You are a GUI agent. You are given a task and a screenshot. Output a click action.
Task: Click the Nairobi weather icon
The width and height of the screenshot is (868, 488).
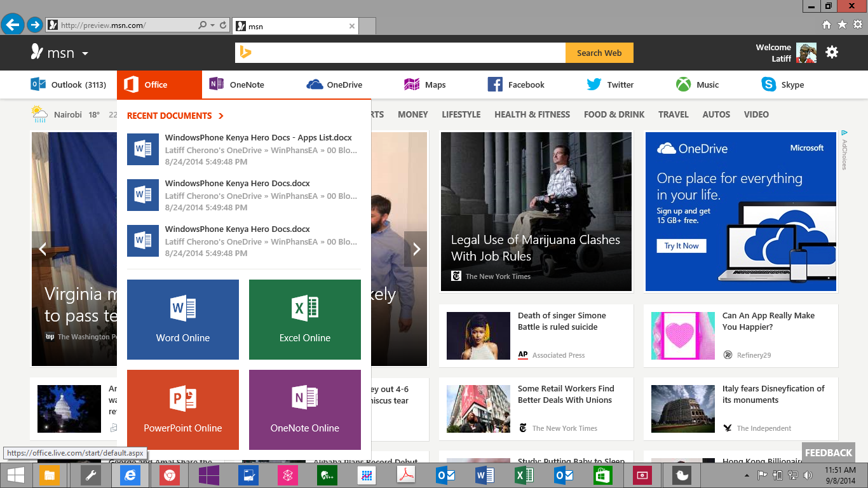pos(39,114)
